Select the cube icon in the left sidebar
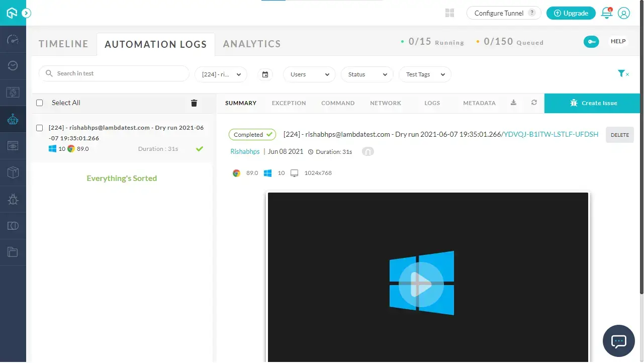This screenshot has height=363, width=644. 13,172
